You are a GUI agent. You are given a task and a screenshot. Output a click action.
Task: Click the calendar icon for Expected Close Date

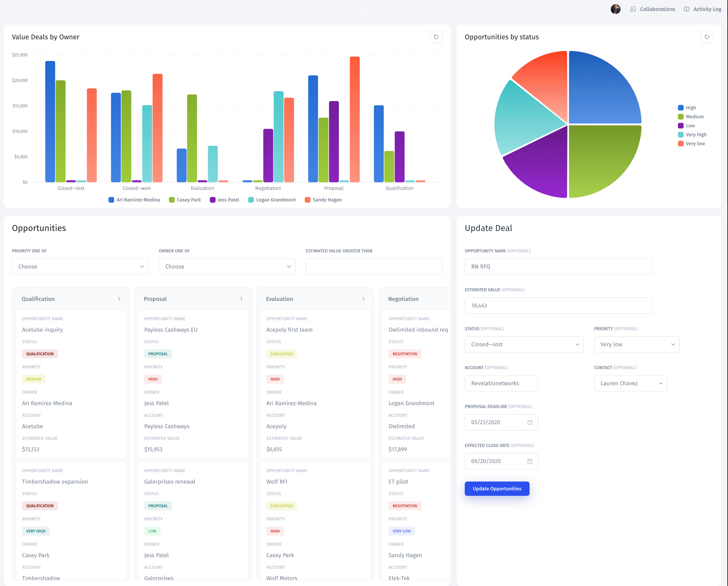point(529,460)
